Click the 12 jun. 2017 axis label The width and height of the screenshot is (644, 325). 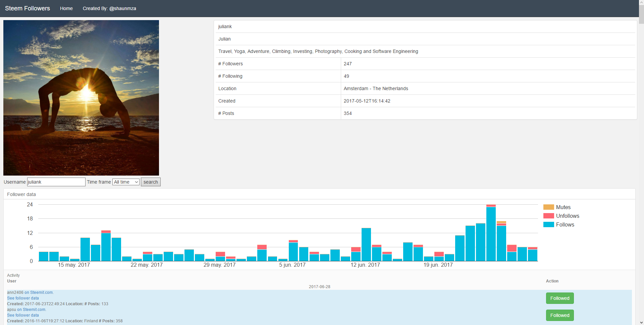tap(365, 265)
